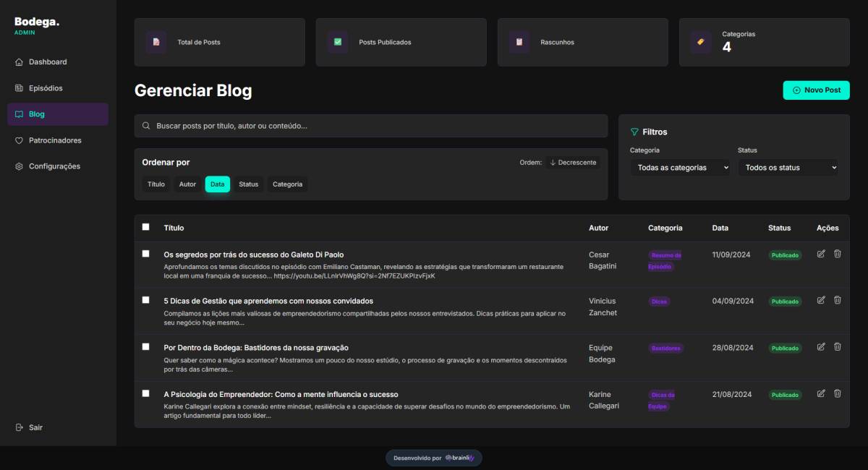Open post title 5 Dicas de Gestão

pos(268,301)
